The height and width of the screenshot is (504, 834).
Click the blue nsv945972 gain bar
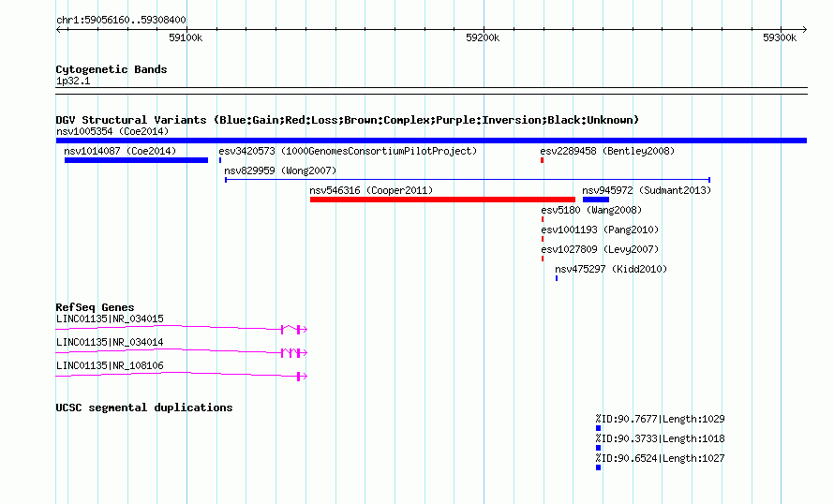coord(596,200)
